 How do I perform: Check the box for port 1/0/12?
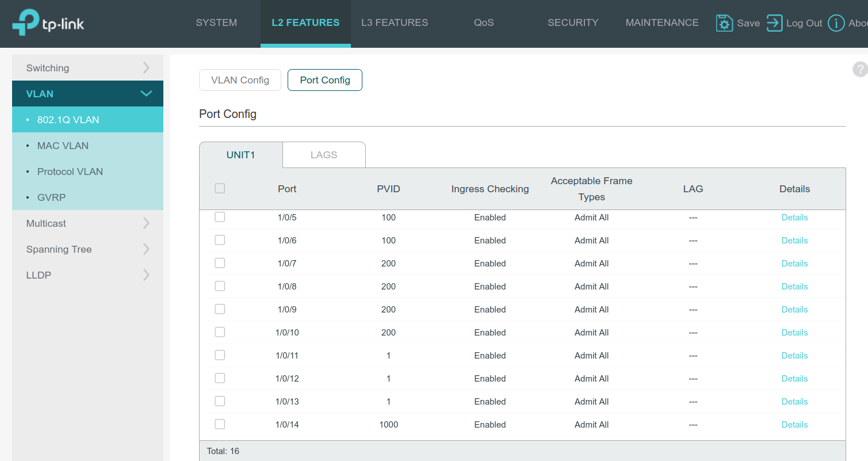220,378
